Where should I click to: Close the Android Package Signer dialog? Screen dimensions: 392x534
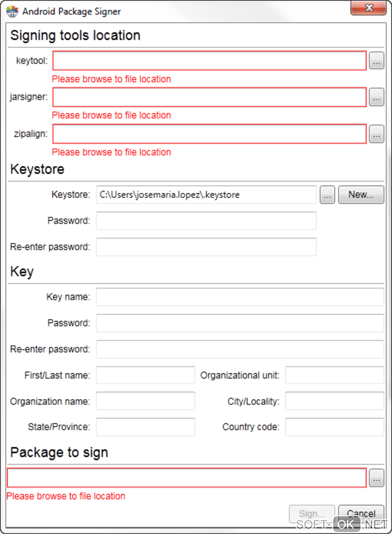tap(369, 8)
